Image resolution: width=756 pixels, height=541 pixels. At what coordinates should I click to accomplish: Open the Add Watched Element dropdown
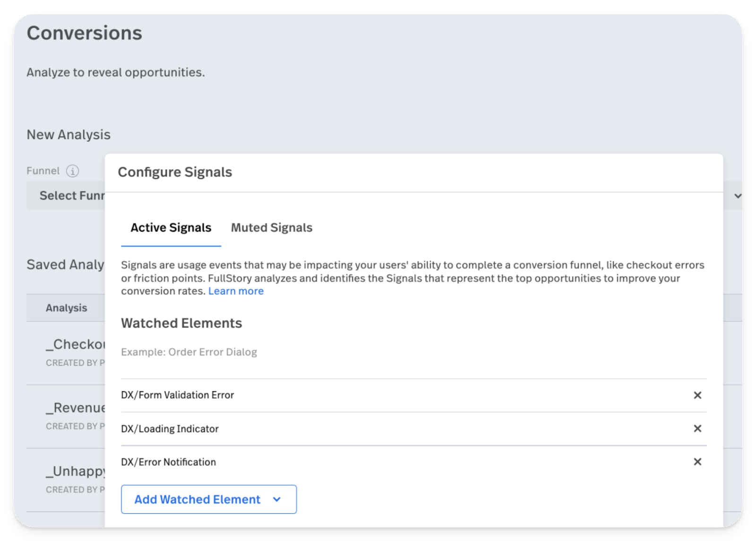coord(209,499)
